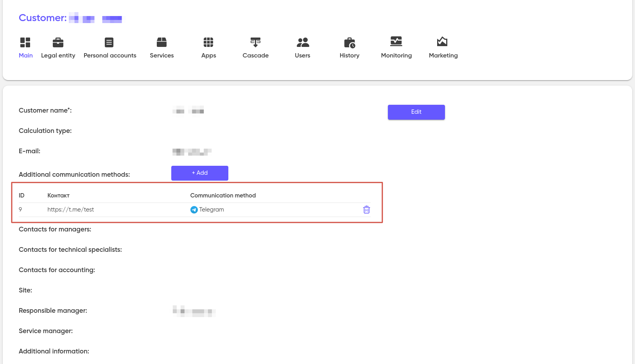Select the Contacts for managers label

pyautogui.click(x=55, y=230)
